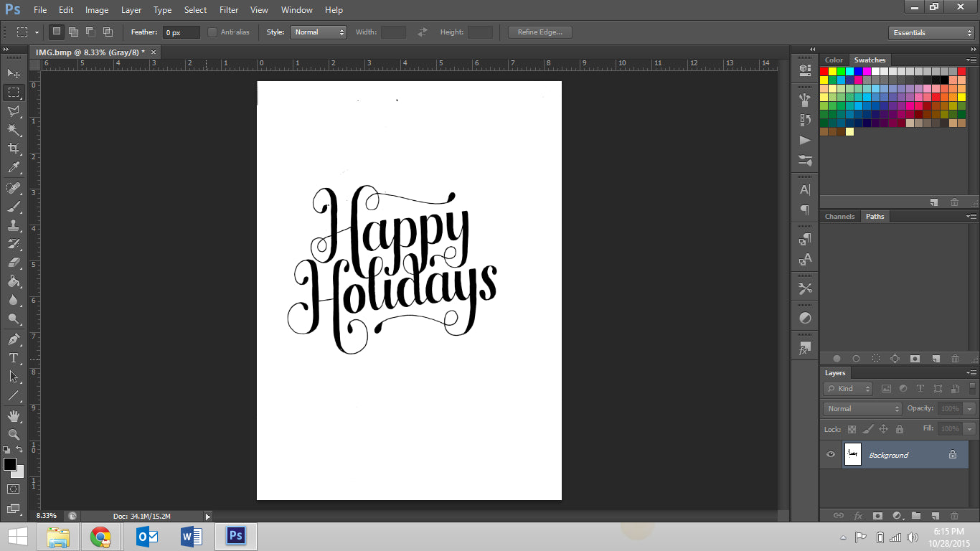Click the foreground color swatch

click(9, 464)
